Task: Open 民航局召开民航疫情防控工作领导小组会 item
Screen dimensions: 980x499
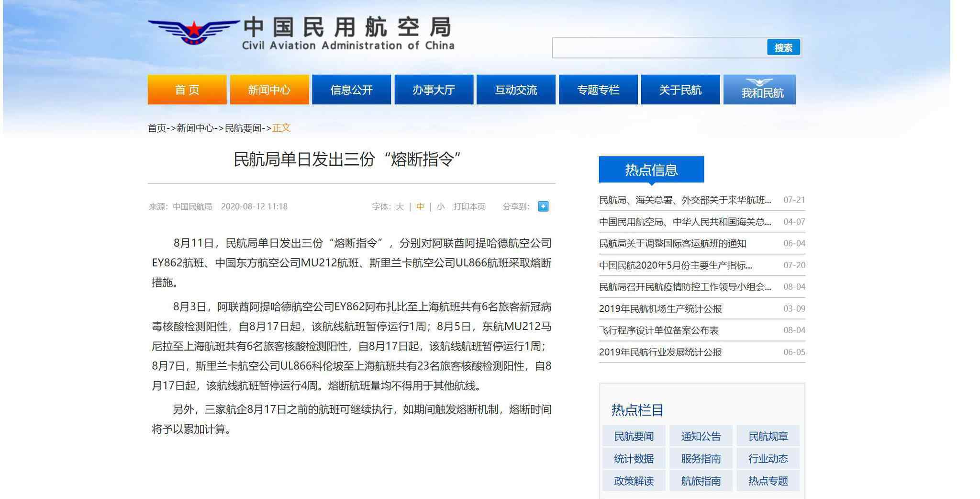Action: pyautogui.click(x=685, y=287)
